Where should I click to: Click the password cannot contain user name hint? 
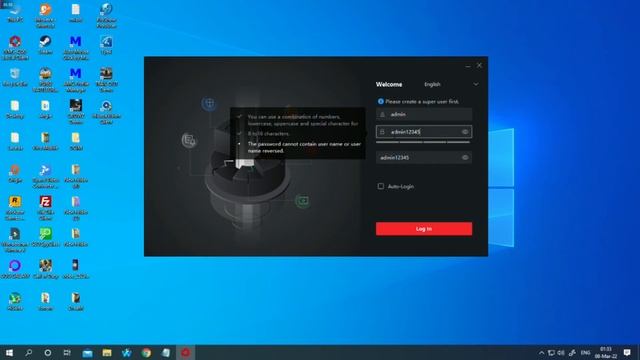(304, 147)
